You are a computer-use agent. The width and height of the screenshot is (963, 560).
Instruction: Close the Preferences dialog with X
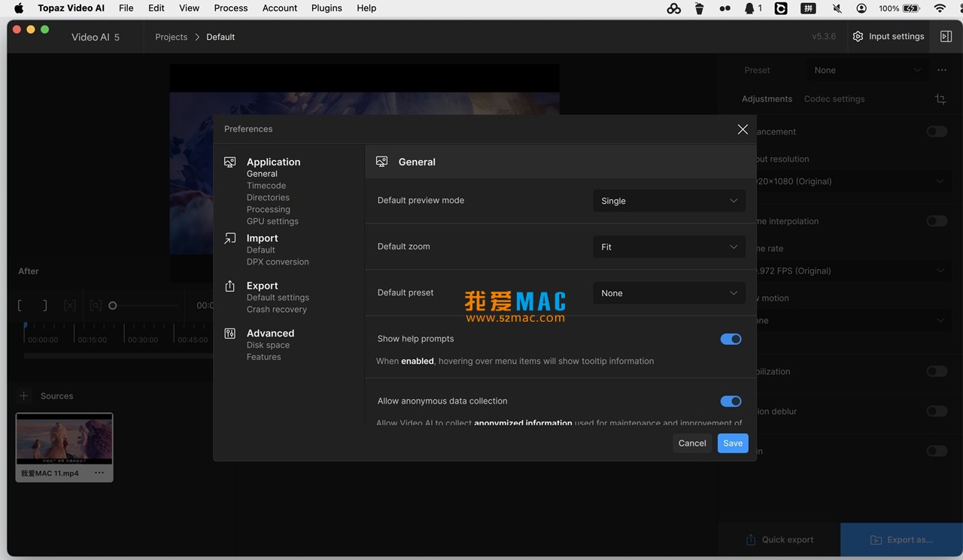(743, 129)
